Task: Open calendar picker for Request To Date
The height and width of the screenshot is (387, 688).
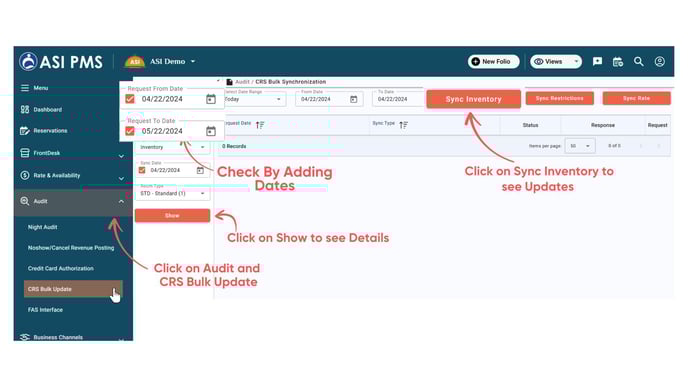Action: (211, 131)
